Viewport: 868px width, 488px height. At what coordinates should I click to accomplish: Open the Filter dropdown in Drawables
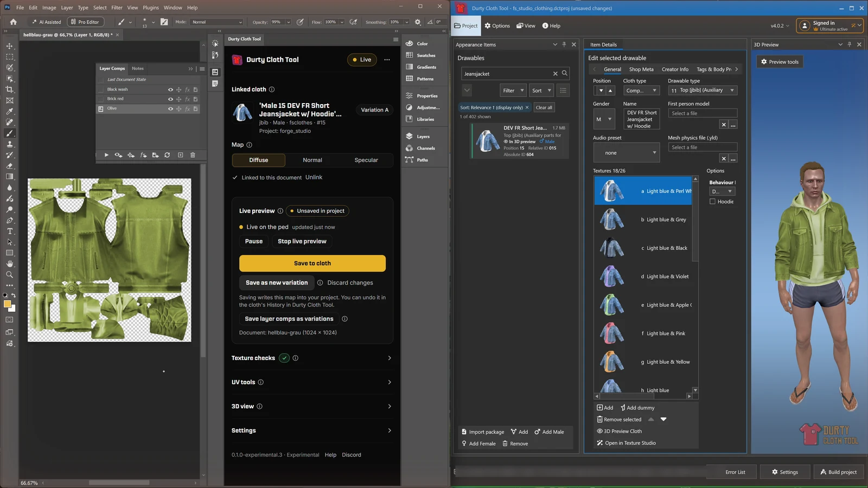pyautogui.click(x=513, y=91)
